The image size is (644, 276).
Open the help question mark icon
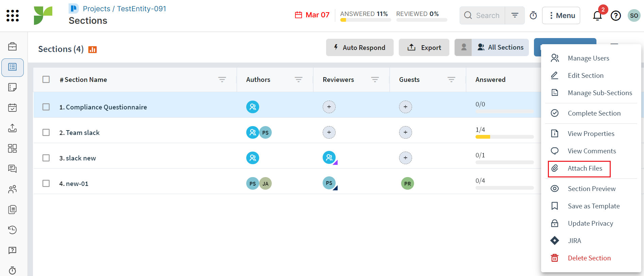[616, 16]
